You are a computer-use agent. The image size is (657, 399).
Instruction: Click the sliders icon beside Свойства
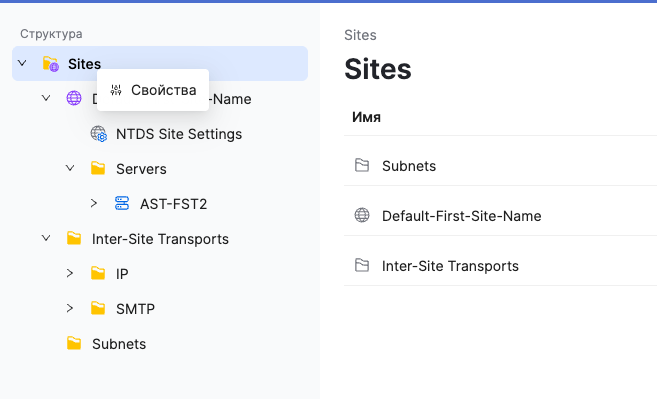coord(116,90)
